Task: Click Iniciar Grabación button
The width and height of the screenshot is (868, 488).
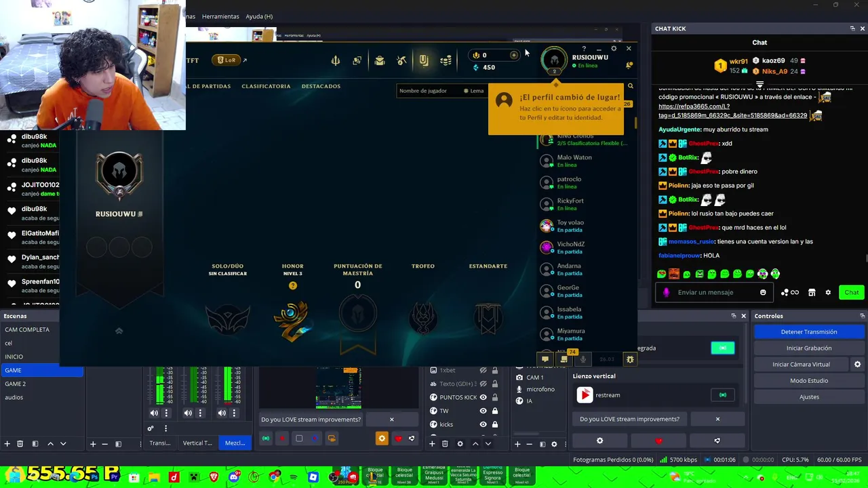Action: tap(809, 348)
